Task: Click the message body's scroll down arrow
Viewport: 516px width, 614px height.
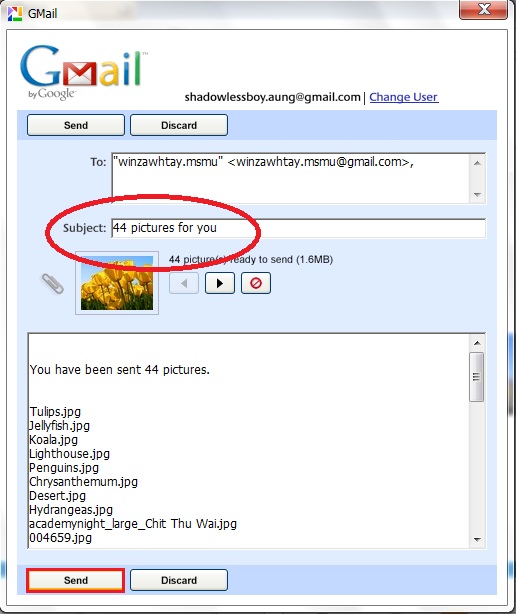Action: [x=477, y=540]
